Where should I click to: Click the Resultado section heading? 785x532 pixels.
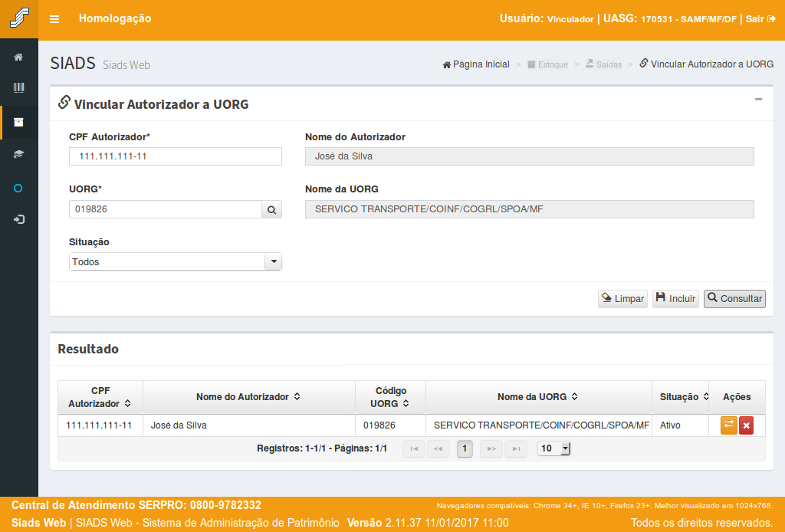tap(88, 350)
